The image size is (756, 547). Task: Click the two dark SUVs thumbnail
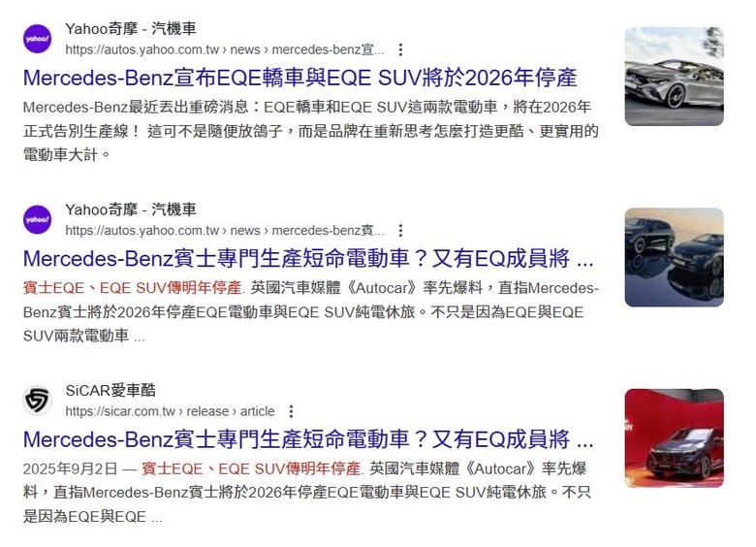tap(674, 258)
